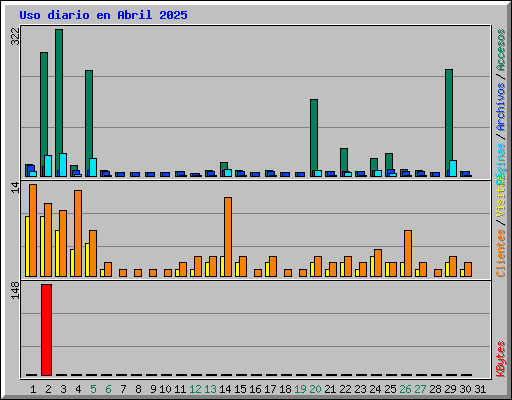512x400 pixels.
Task: Click the green Accesos legend label
Action: point(501,50)
